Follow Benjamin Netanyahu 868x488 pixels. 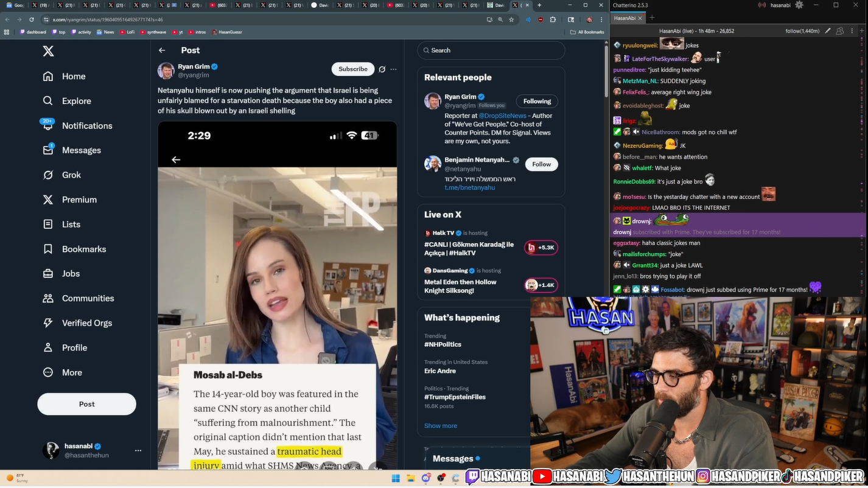[x=542, y=164]
